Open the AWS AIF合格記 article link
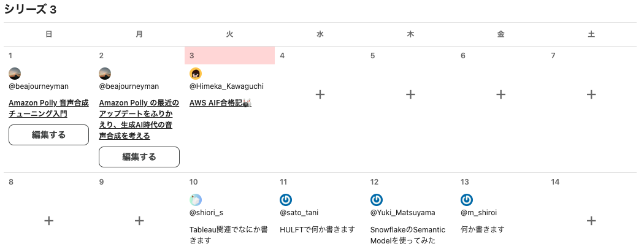 tap(220, 103)
